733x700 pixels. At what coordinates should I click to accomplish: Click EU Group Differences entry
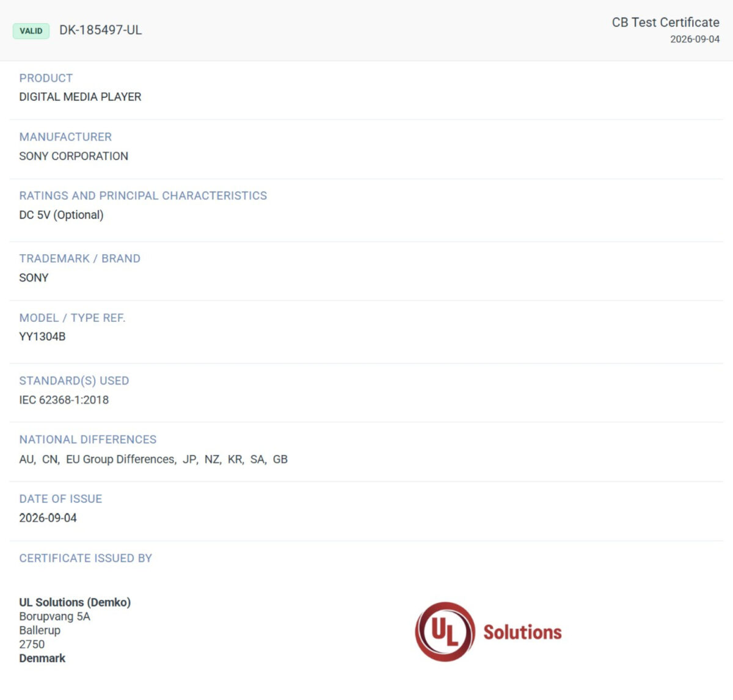121,459
